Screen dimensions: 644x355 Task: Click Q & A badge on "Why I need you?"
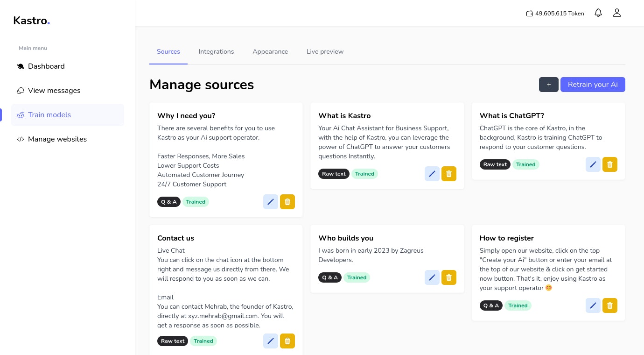tap(169, 202)
